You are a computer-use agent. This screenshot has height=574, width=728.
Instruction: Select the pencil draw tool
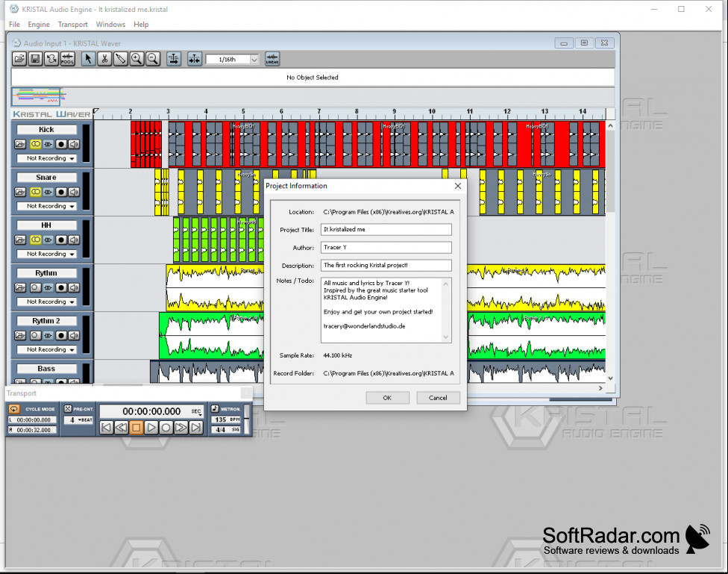(x=120, y=59)
